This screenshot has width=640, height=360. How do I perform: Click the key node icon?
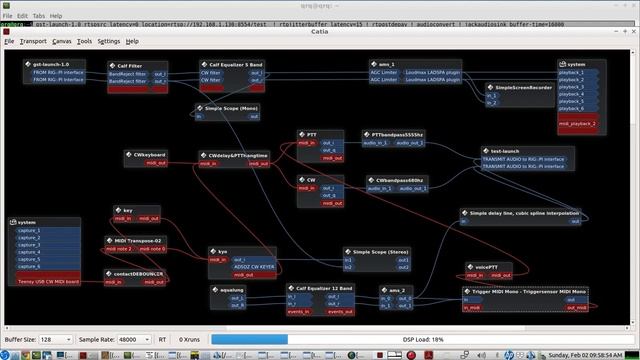click(x=118, y=210)
